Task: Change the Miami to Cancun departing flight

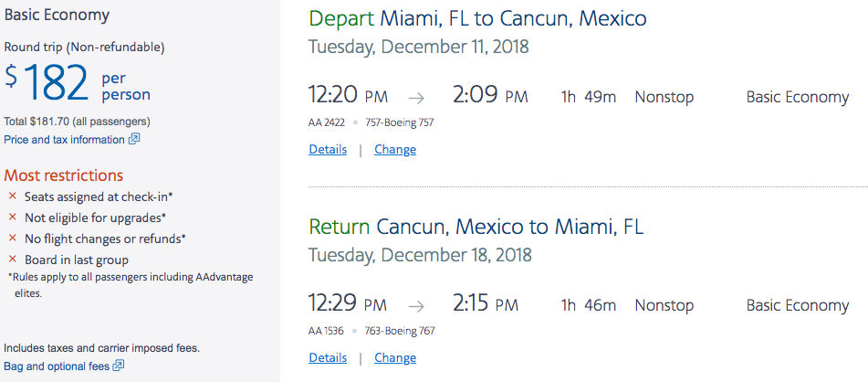Action: click(395, 149)
